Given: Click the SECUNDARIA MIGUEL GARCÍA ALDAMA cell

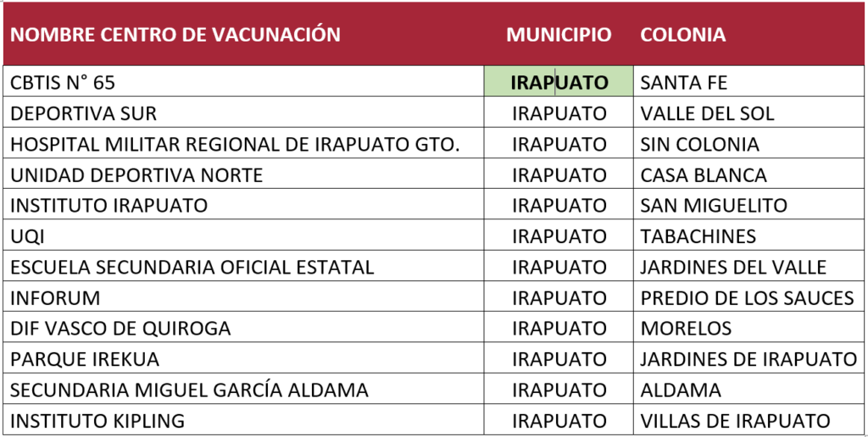Looking at the screenshot, I should [189, 390].
